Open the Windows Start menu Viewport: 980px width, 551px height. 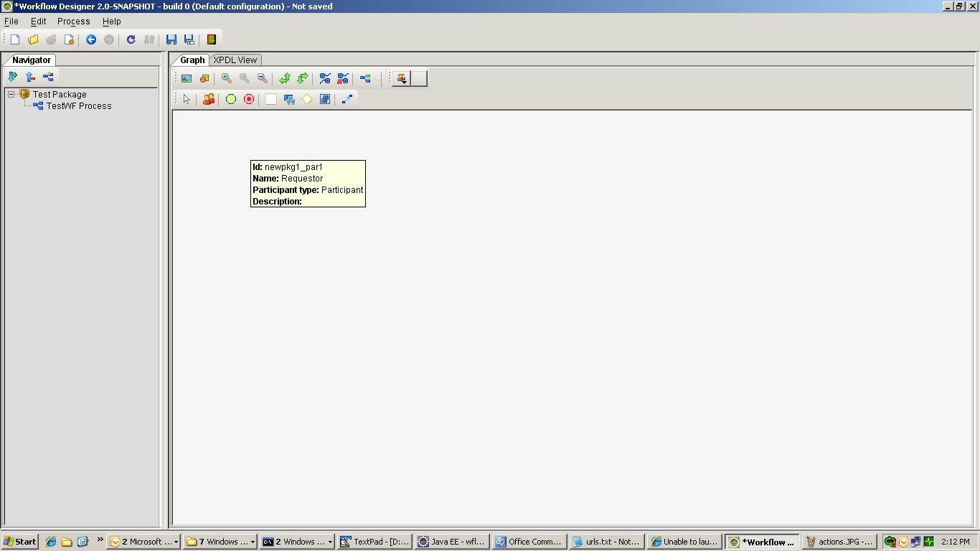tap(20, 542)
